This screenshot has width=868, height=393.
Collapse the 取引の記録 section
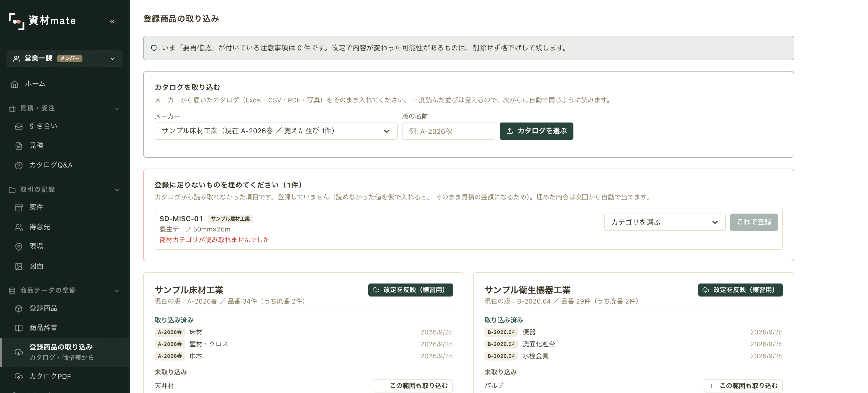coord(117,190)
